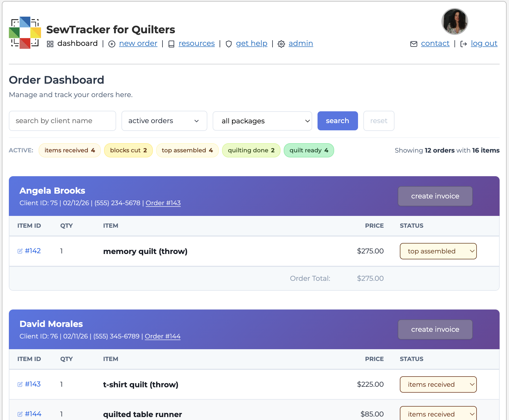Viewport: 509px width, 420px height.
Task: Click the dashboard grid icon in the navigation
Action: click(x=50, y=44)
